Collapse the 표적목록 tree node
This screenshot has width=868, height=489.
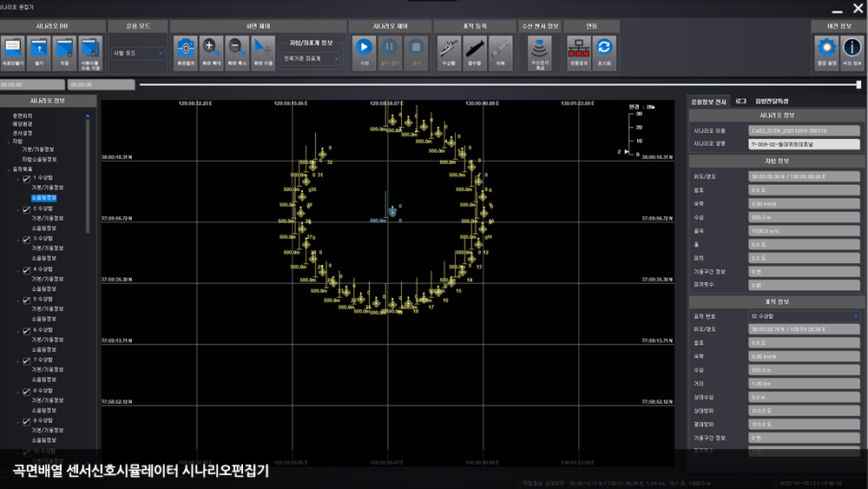click(9, 169)
